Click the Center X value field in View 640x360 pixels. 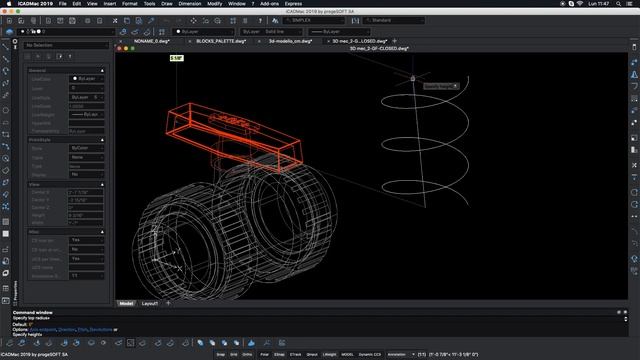[x=85, y=192]
